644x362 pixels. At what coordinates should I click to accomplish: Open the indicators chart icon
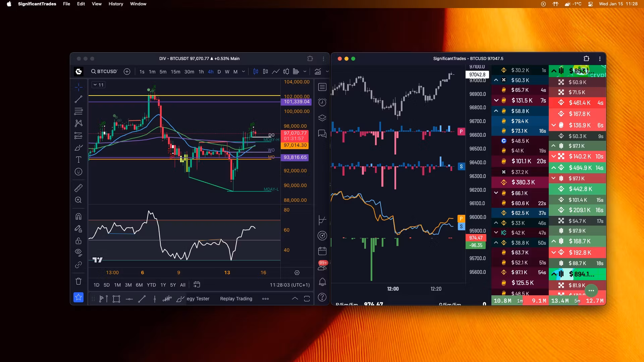(318, 71)
